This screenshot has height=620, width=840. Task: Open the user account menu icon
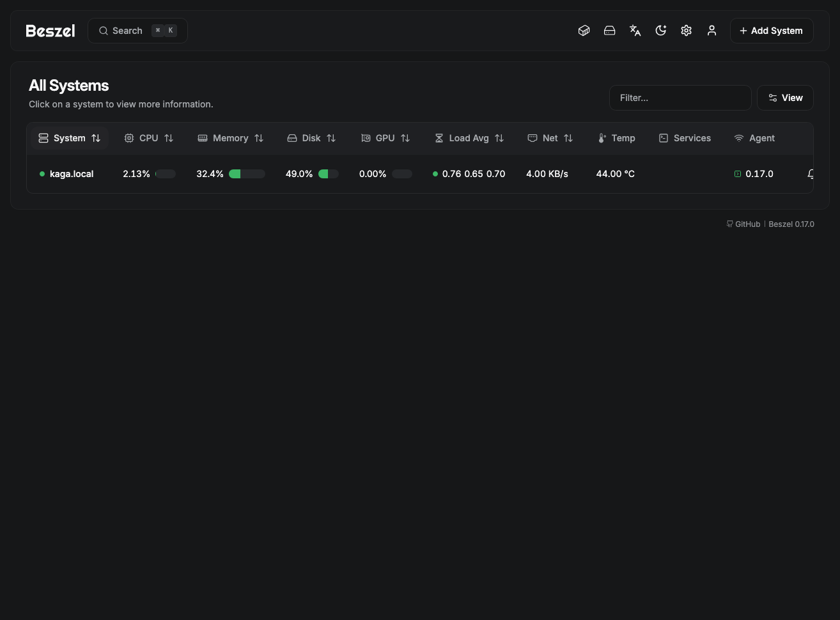[712, 31]
